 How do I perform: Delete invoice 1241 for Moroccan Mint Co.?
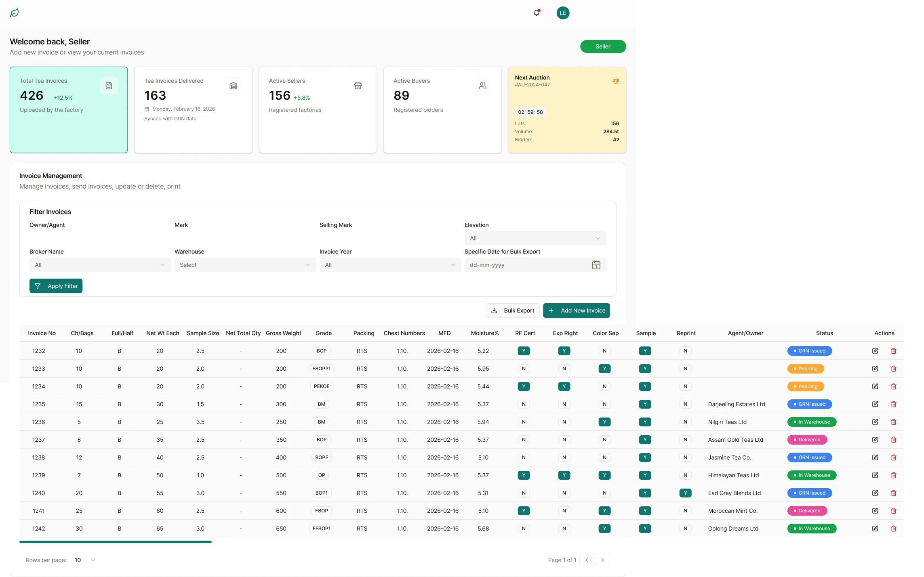coord(894,511)
